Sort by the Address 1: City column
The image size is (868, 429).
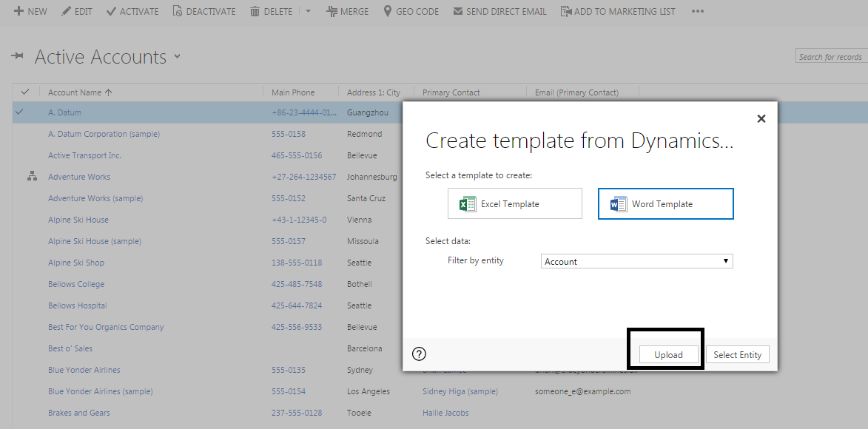(x=374, y=92)
